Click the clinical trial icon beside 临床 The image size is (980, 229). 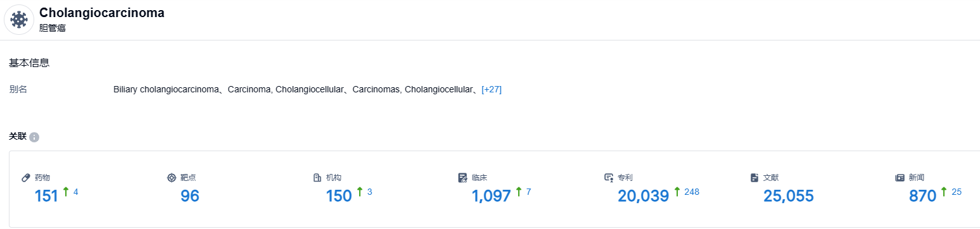pos(463,178)
